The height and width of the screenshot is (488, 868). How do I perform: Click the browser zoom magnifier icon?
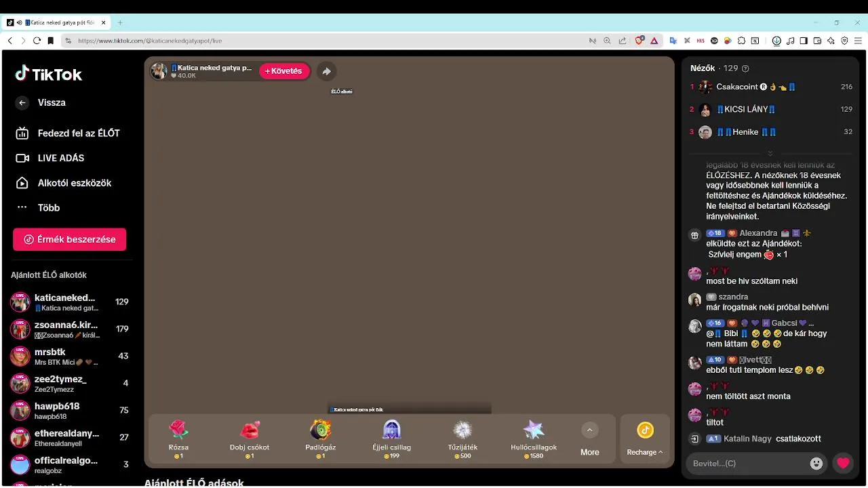607,41
